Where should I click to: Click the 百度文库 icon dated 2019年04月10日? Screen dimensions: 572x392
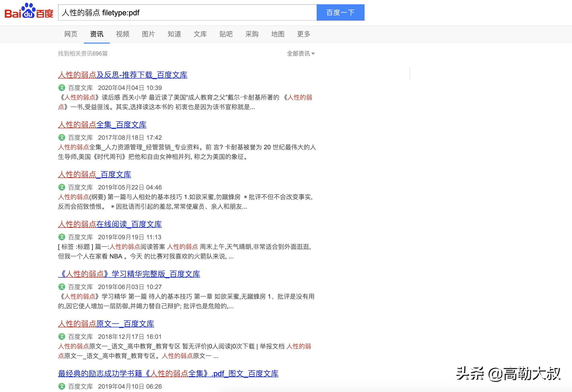click(62, 386)
